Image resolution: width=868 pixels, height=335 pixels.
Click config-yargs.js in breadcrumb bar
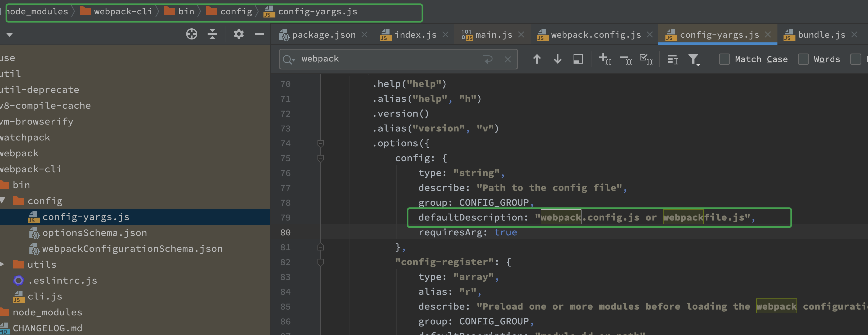click(310, 11)
